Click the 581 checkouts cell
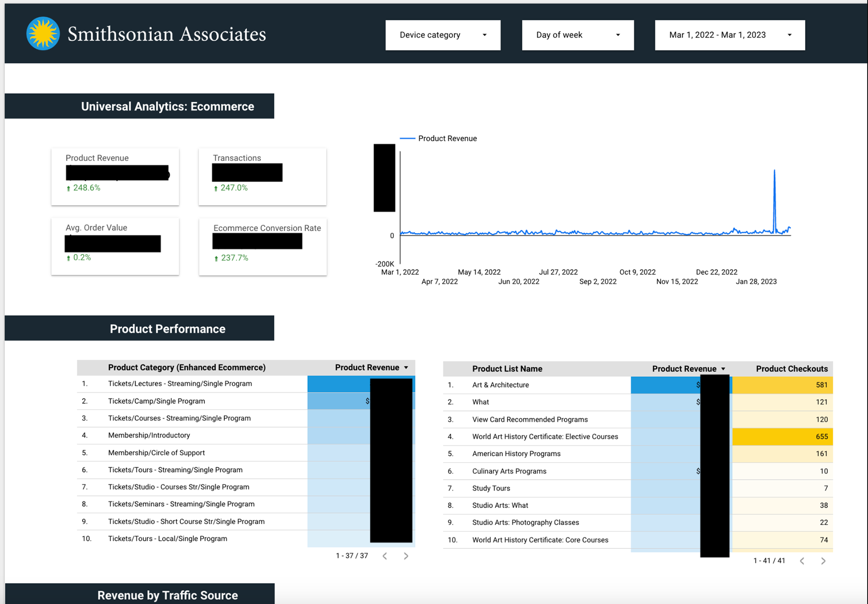Image resolution: width=868 pixels, height=604 pixels. tap(783, 385)
